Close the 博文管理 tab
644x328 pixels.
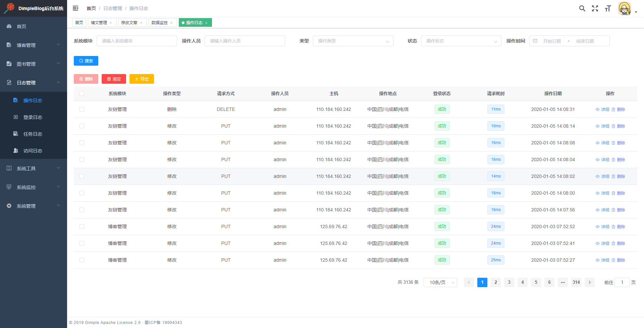tap(111, 23)
